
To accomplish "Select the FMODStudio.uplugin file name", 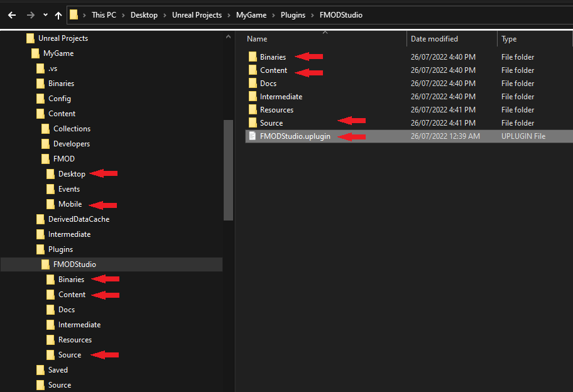I will (295, 136).
